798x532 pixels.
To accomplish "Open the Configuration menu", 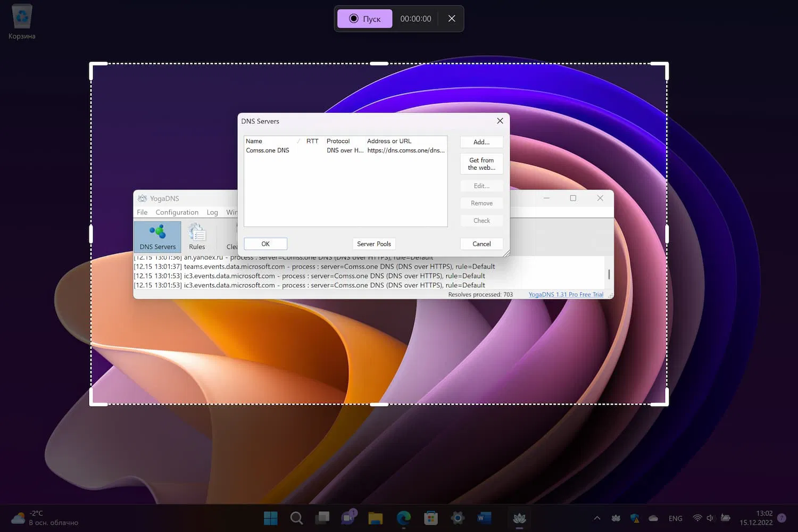I will 177,212.
